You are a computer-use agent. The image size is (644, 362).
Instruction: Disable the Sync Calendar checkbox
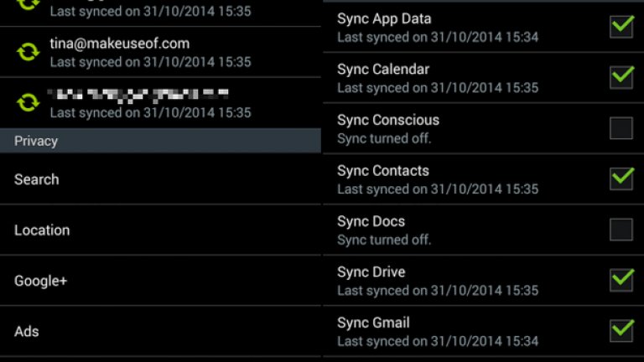pyautogui.click(x=621, y=77)
